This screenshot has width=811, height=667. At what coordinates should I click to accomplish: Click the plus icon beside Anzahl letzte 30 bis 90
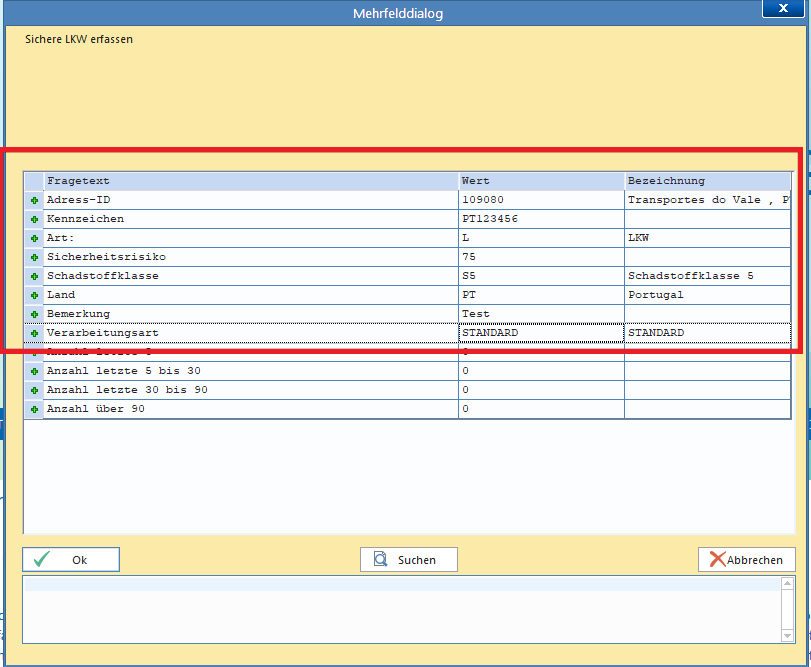[x=35, y=390]
